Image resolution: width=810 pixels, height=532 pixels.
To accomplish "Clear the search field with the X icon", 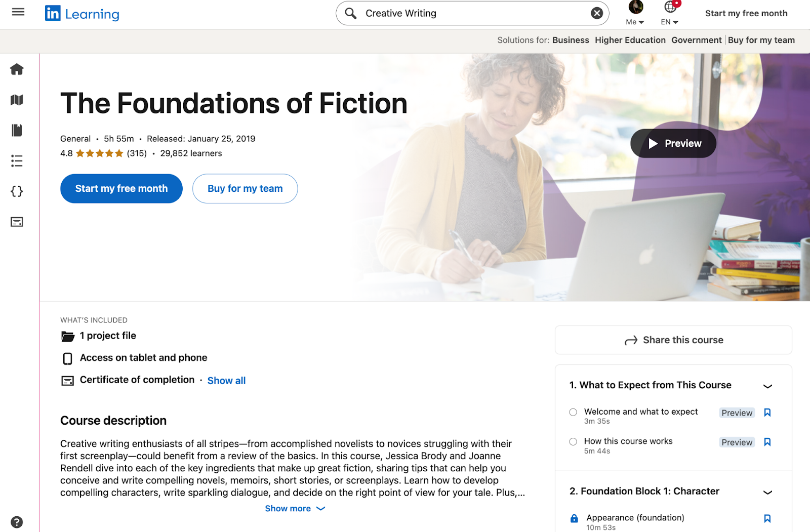I will pyautogui.click(x=596, y=13).
